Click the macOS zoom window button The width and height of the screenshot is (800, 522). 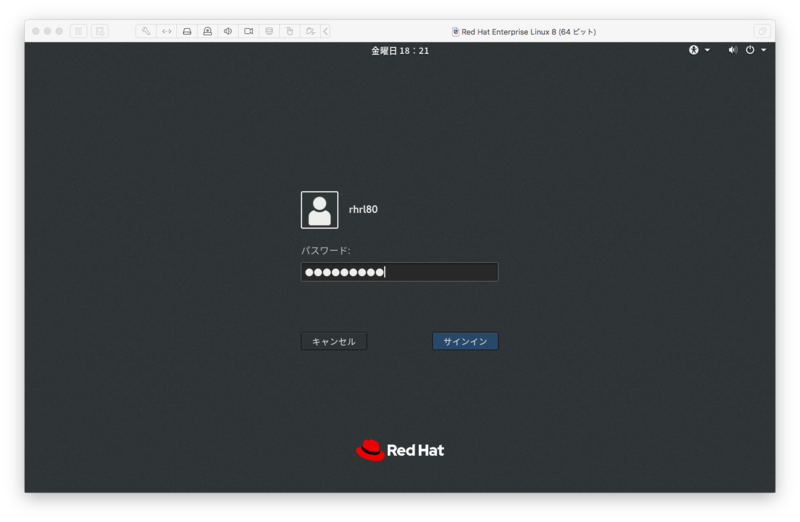click(59, 31)
